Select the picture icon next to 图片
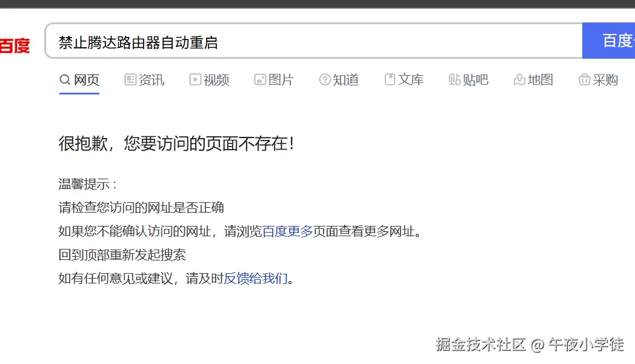The height and width of the screenshot is (364, 635). coord(259,79)
